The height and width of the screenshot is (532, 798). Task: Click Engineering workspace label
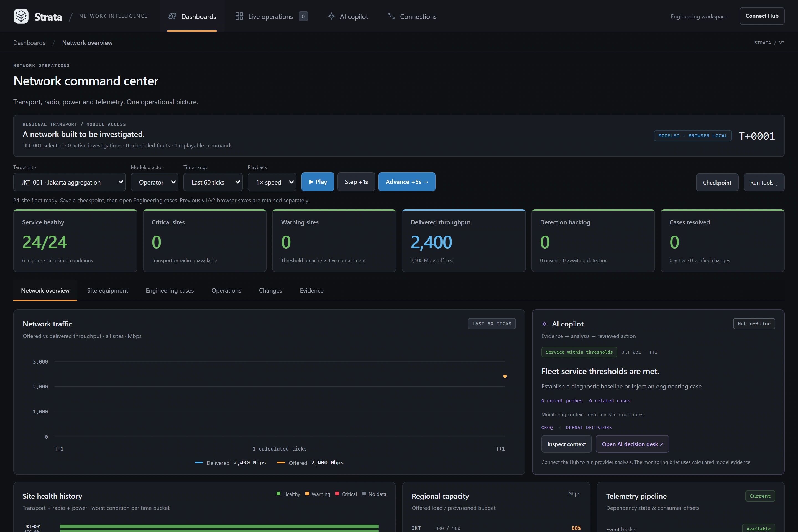pyautogui.click(x=699, y=16)
